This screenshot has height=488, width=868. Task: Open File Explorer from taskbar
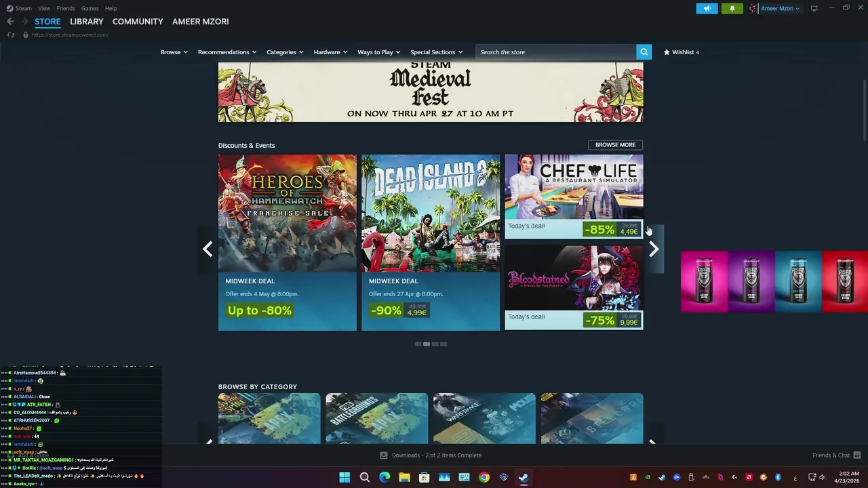click(404, 477)
